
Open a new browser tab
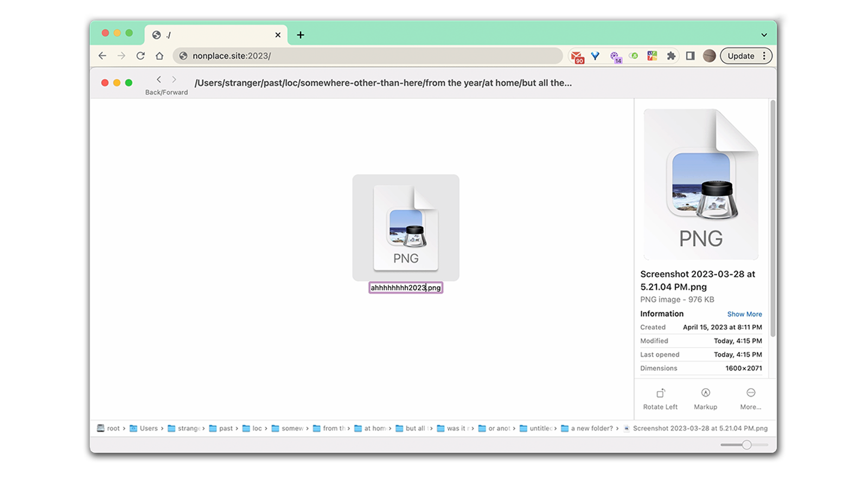[301, 35]
